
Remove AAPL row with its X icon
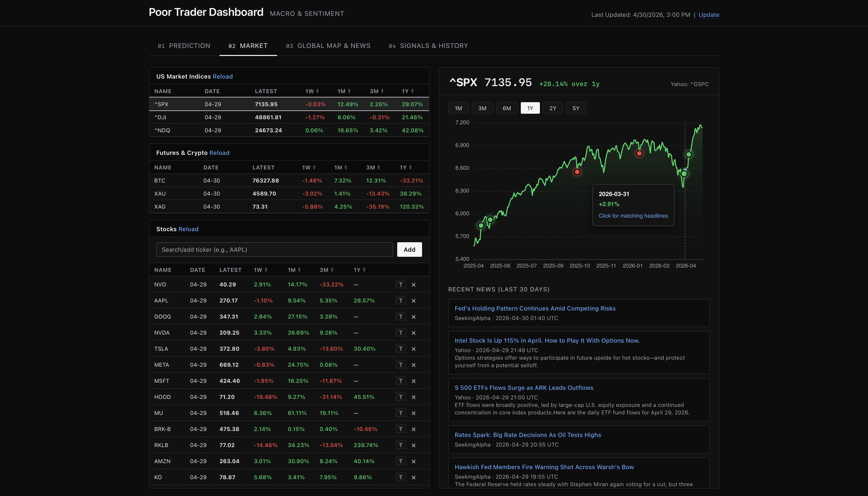pos(414,300)
